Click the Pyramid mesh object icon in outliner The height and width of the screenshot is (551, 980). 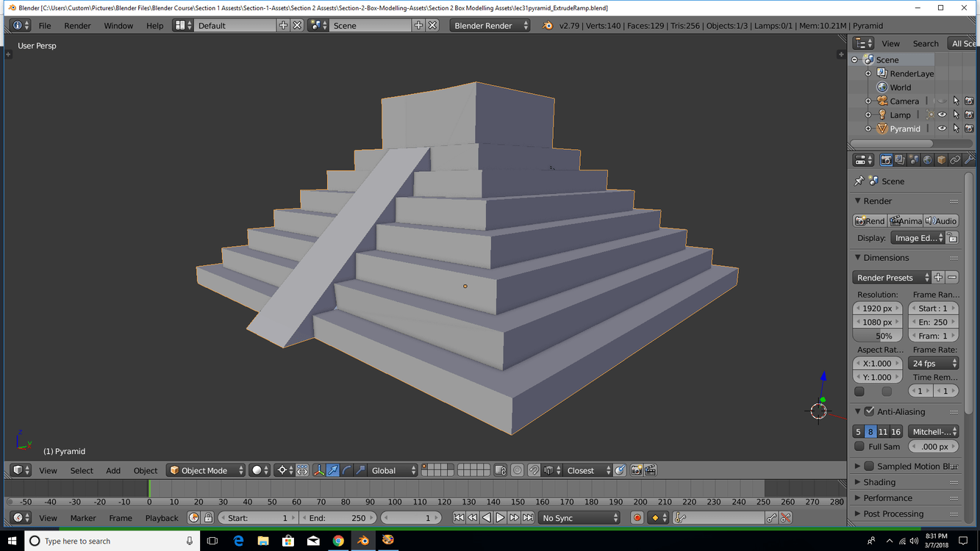click(x=881, y=129)
